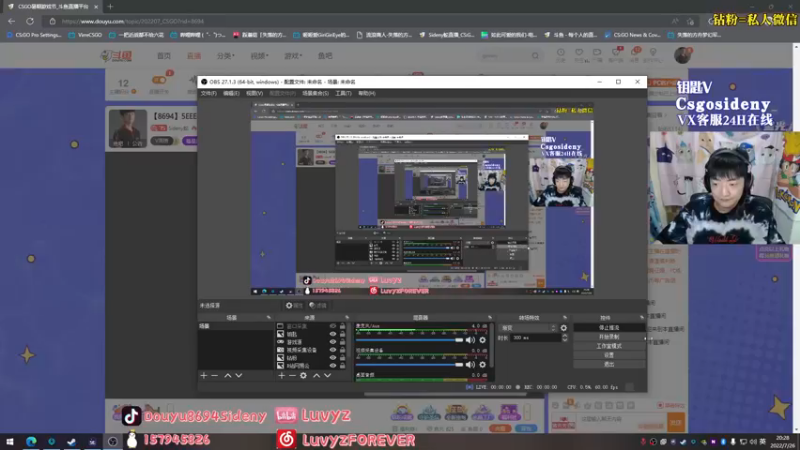
Task: Expand the 游戏 dropdown in Douyu nav
Action: coord(293,56)
